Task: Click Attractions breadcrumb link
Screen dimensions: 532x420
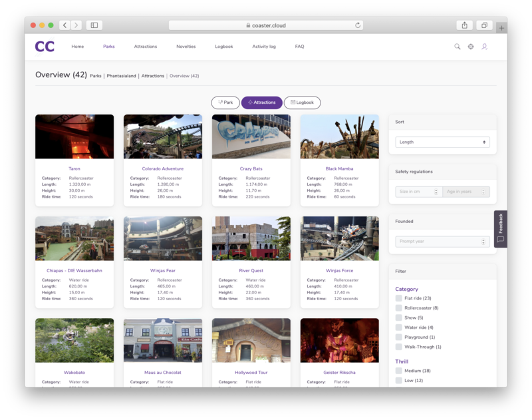Action: (x=153, y=76)
